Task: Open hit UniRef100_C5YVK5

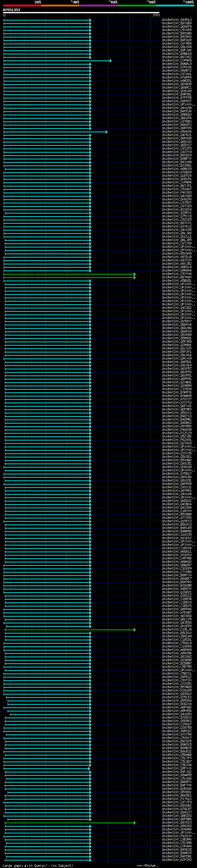Action: [x=177, y=30]
